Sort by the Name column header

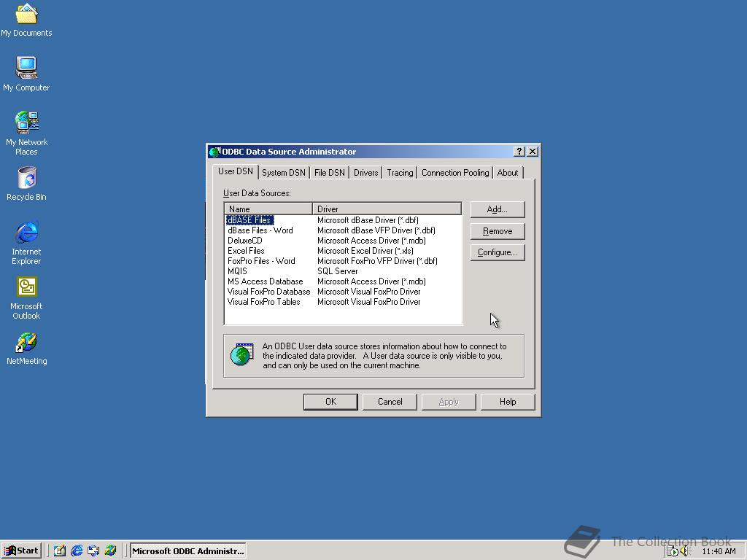[268, 209]
